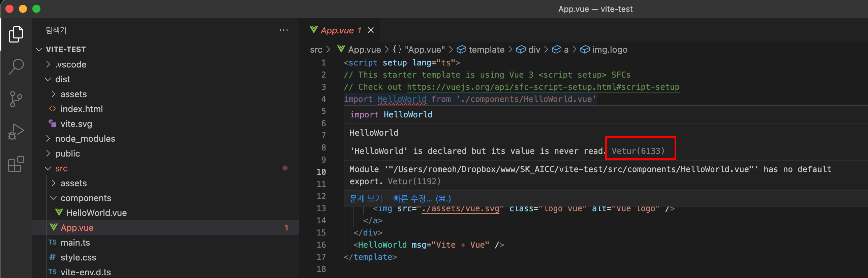Click the Vue icon beside App.vue in explorer
Screen dimensions: 868x278
coord(54,227)
